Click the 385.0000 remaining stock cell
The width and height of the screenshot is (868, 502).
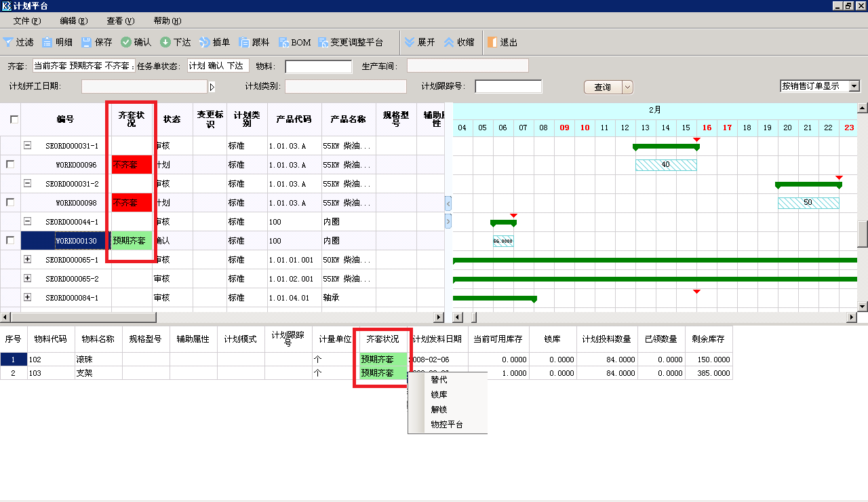click(x=709, y=373)
